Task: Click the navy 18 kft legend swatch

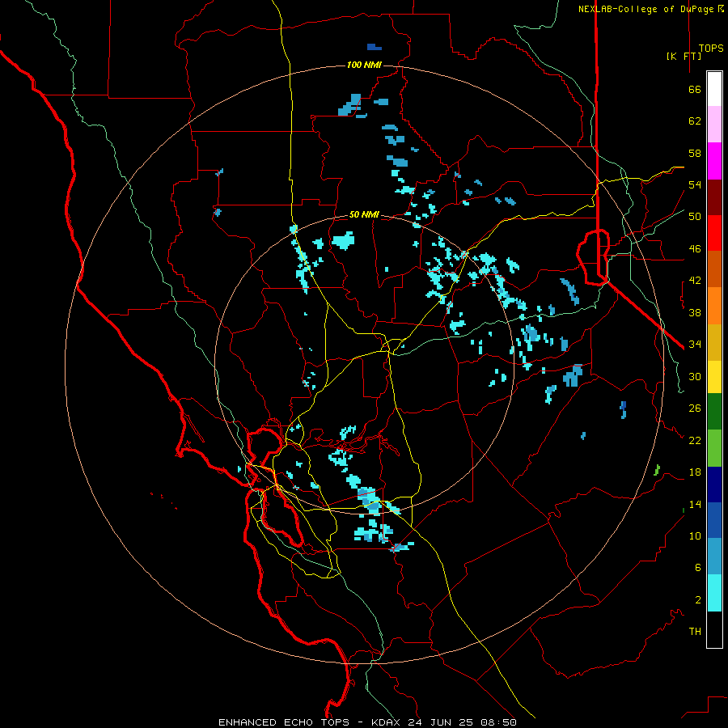Action: (714, 485)
